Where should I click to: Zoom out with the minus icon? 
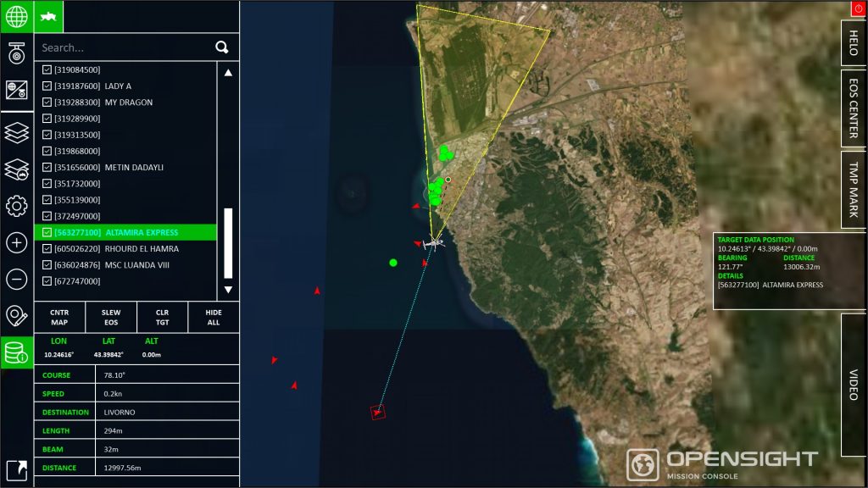tap(17, 279)
